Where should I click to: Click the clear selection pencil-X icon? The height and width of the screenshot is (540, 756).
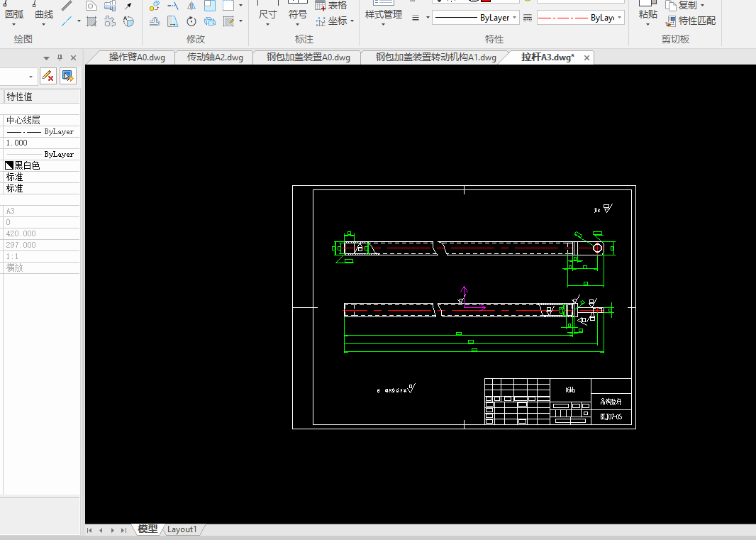[x=48, y=76]
